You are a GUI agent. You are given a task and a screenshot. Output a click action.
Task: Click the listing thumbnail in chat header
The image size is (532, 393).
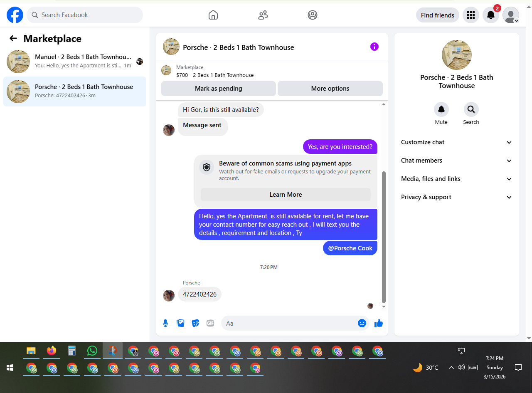[171, 47]
